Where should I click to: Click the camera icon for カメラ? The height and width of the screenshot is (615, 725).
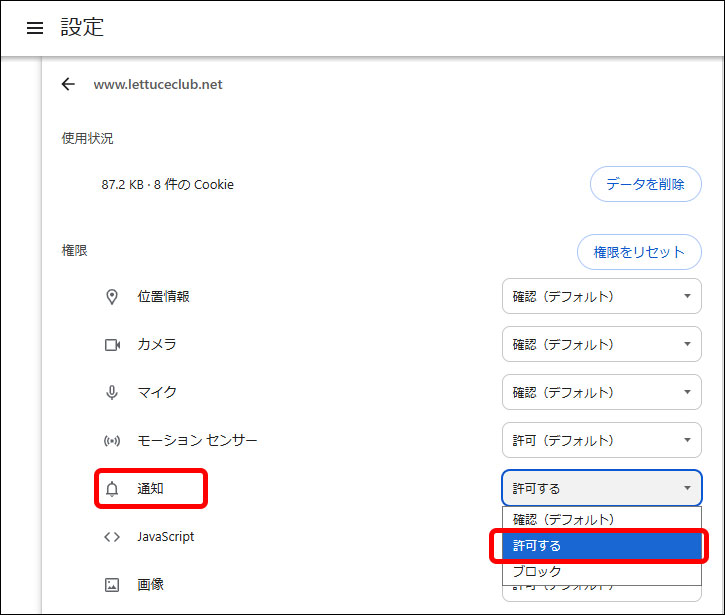[x=112, y=345]
